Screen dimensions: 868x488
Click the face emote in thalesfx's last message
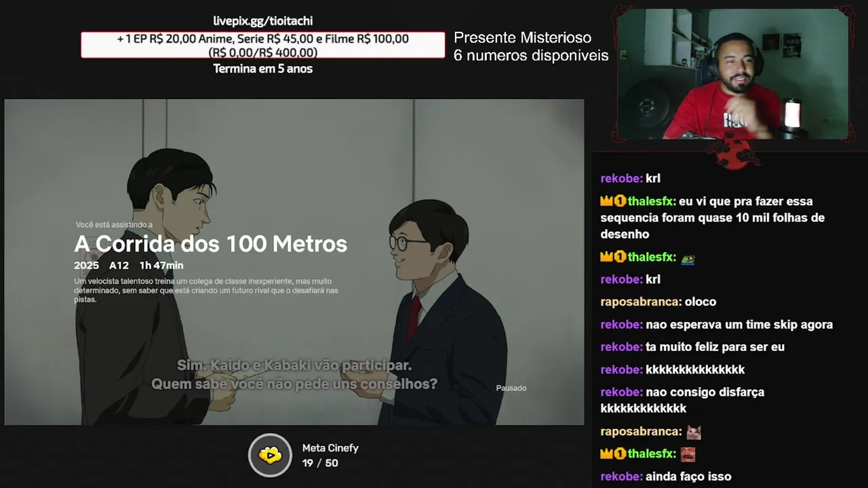(688, 454)
